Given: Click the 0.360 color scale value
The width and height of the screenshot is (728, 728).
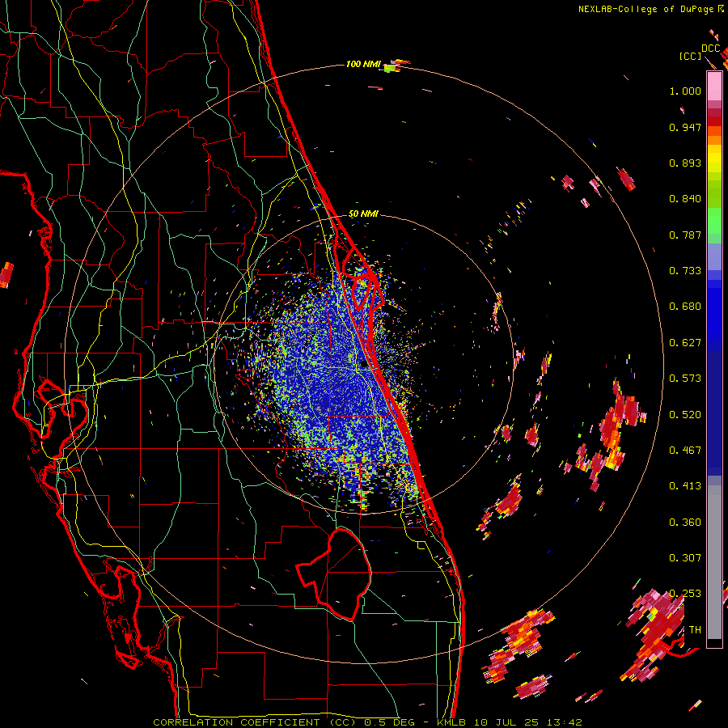Looking at the screenshot, I should pyautogui.click(x=685, y=523).
